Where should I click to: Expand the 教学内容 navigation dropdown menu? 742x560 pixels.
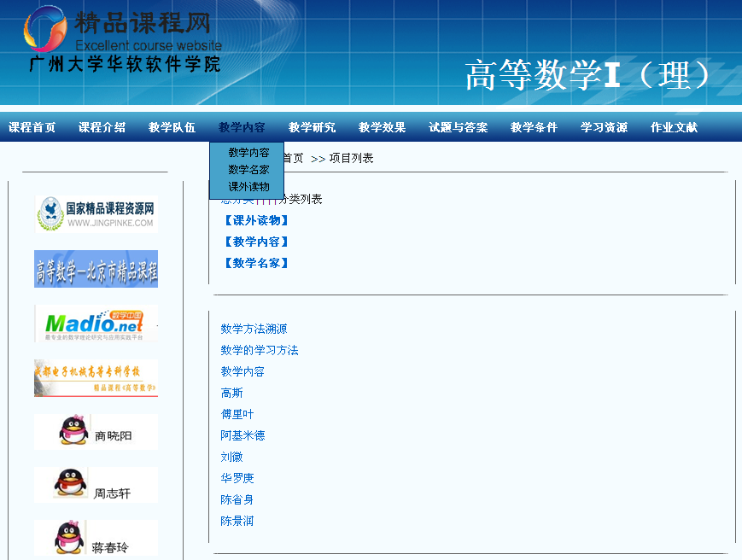[242, 128]
